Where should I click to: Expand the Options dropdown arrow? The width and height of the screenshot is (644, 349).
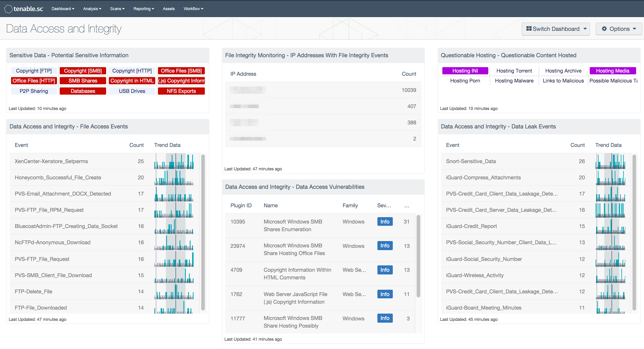click(x=634, y=29)
